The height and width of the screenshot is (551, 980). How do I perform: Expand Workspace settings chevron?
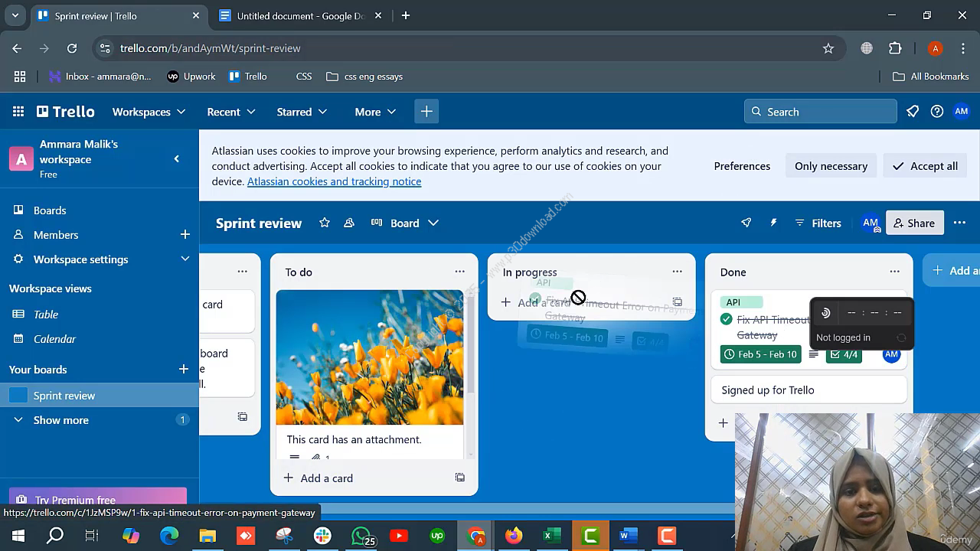click(185, 259)
